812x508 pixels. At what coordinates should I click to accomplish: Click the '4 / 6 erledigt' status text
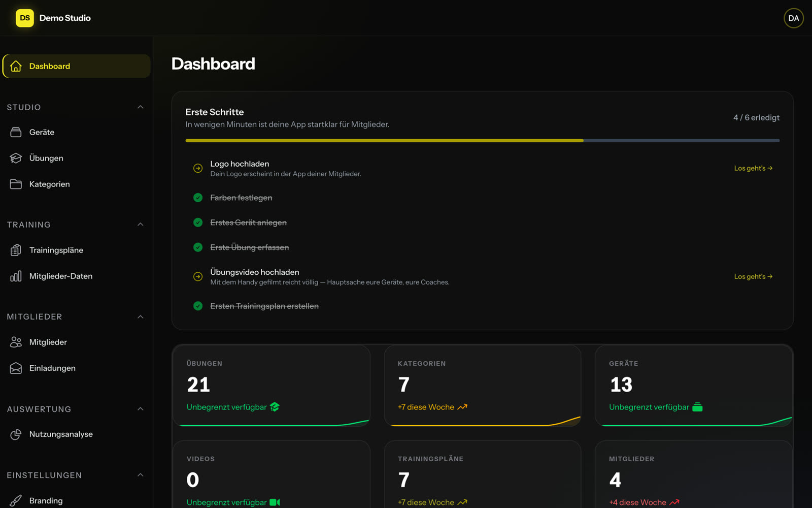tap(756, 117)
